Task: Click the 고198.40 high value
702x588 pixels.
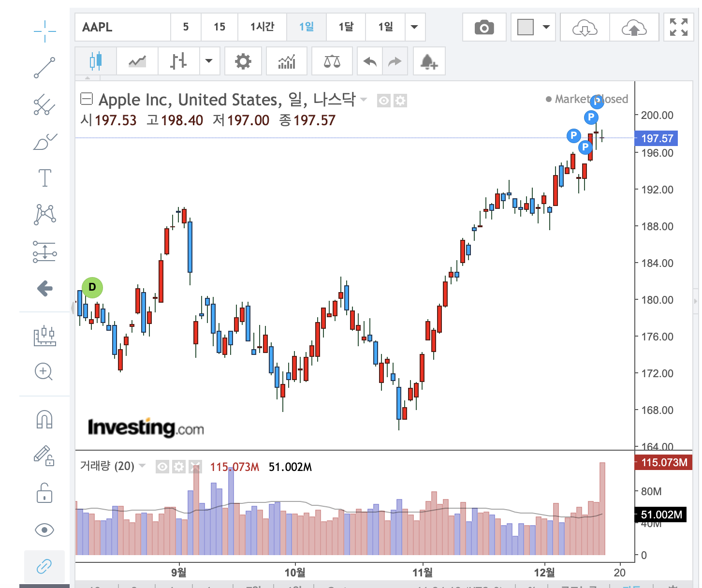Action: 175,120
